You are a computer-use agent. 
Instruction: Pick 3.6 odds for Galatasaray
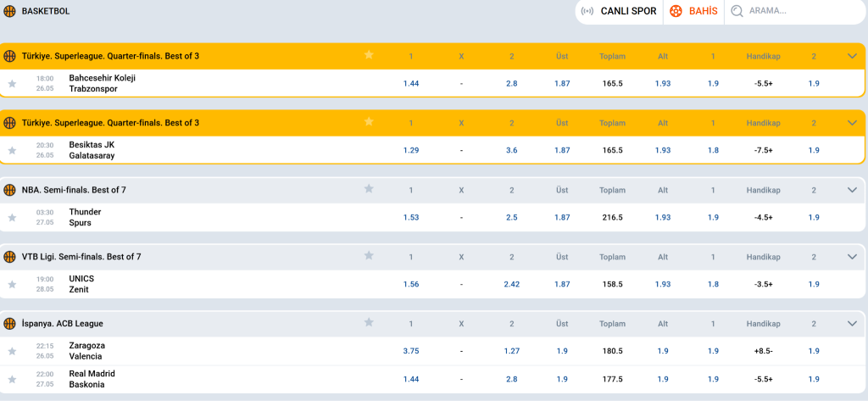tap(511, 151)
